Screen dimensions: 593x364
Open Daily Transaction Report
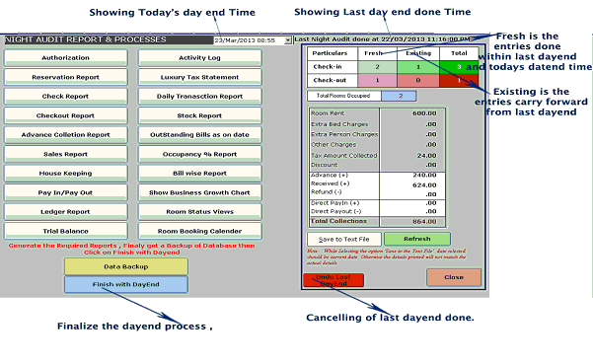(x=199, y=97)
